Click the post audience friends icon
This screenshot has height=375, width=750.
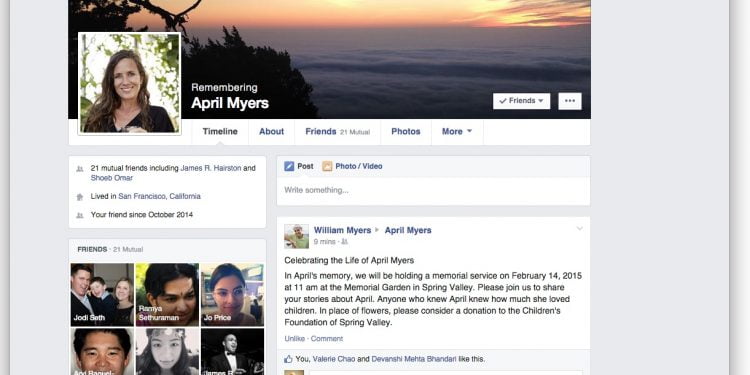pos(344,243)
